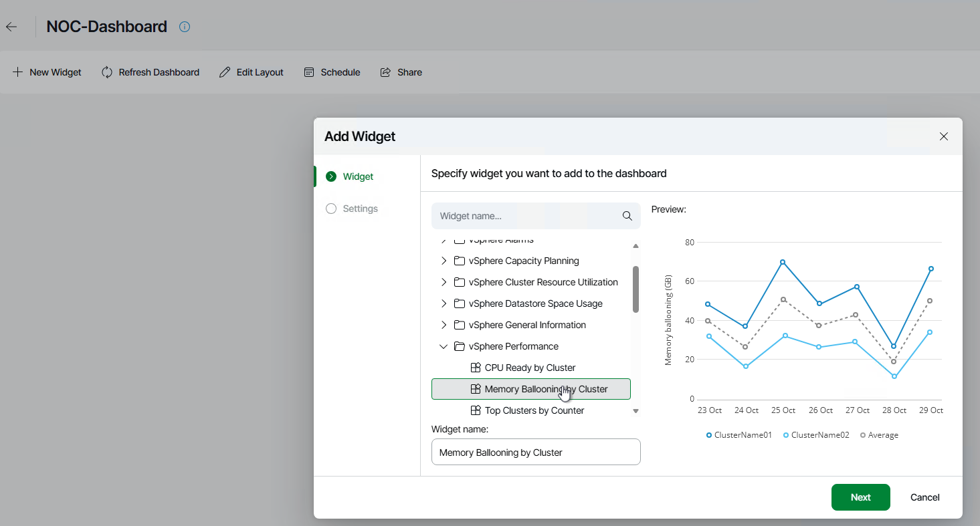
Task: Click the widget list scrollbar thumb
Action: coord(635,289)
